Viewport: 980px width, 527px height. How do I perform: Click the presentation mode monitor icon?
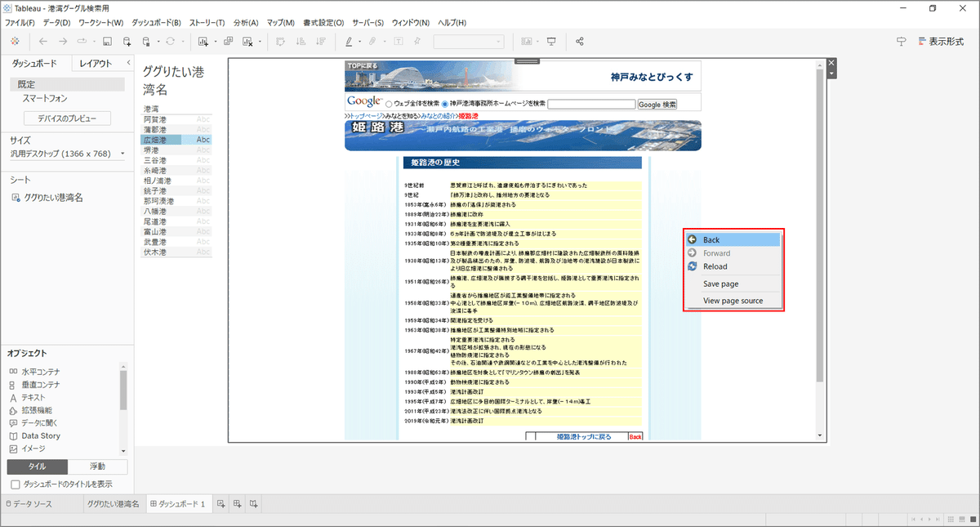pos(551,41)
